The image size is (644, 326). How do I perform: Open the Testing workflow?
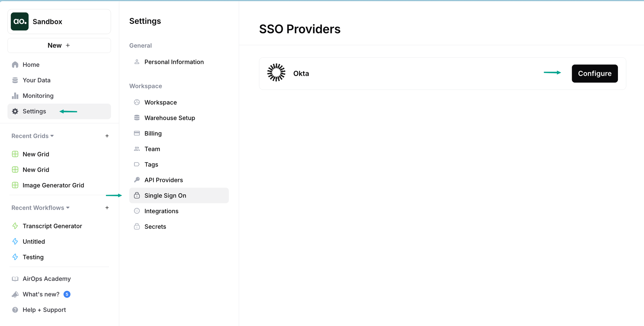pos(59,257)
